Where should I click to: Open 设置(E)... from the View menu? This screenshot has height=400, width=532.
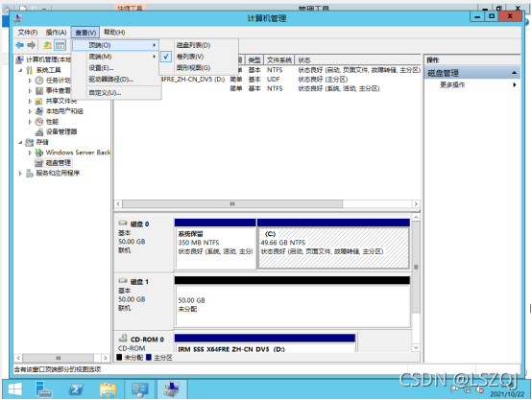coord(116,68)
